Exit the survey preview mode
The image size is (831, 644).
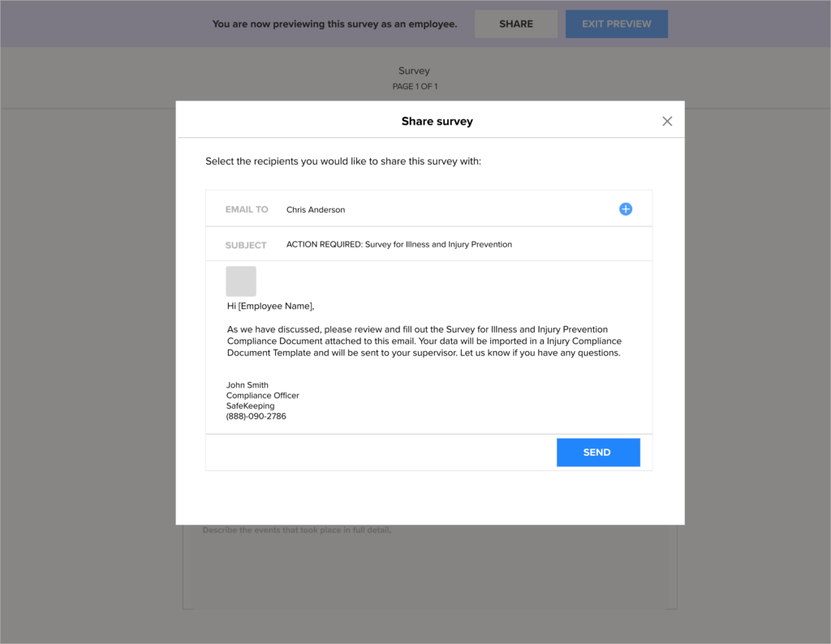point(616,24)
